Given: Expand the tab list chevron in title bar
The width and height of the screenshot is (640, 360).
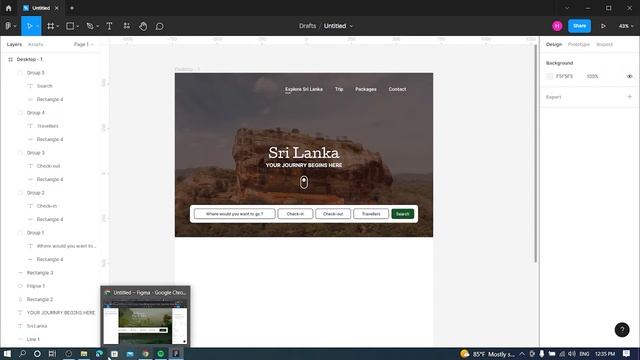Looking at the screenshot, I should click(567, 8).
